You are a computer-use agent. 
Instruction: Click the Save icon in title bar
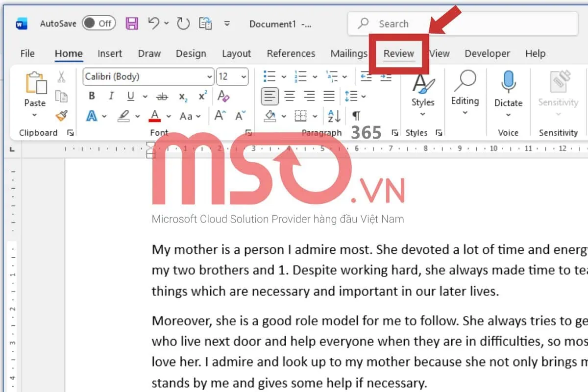pyautogui.click(x=131, y=24)
